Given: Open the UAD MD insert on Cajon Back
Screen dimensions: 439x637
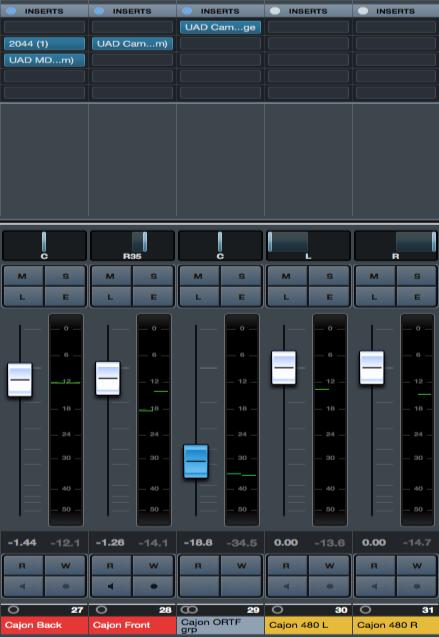Looking at the screenshot, I should point(44,60).
